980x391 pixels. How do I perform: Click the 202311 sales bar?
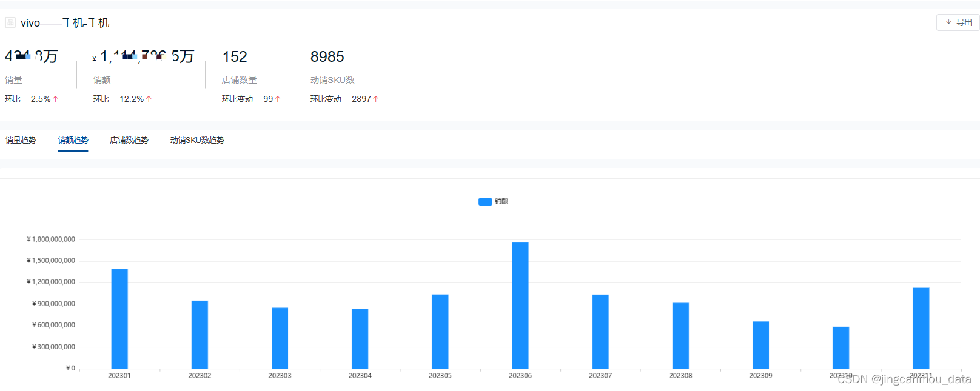pos(921,328)
